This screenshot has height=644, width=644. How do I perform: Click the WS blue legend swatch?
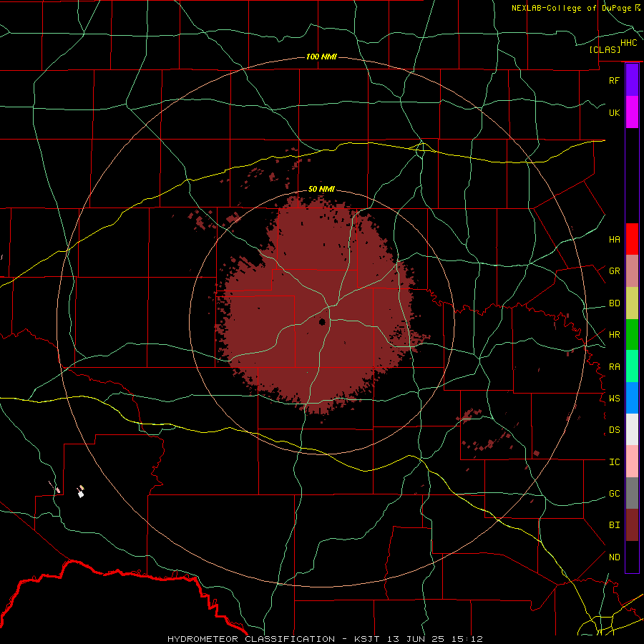632,398
